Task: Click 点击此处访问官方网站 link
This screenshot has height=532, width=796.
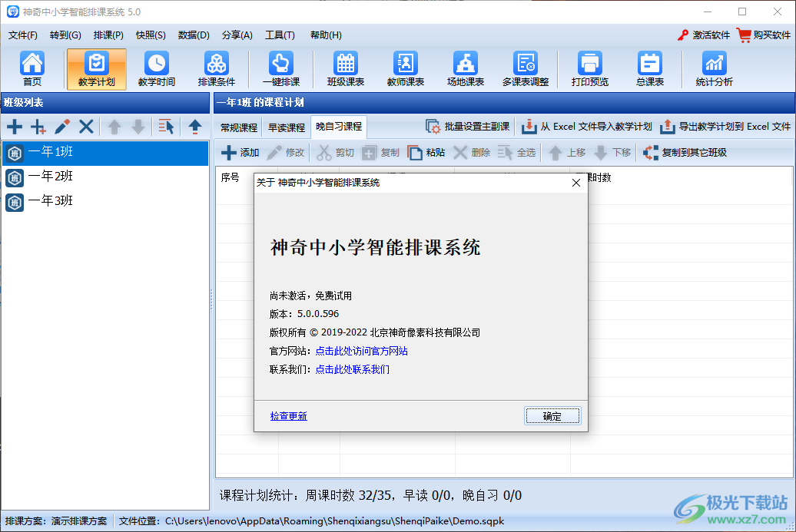Action: tap(361, 351)
